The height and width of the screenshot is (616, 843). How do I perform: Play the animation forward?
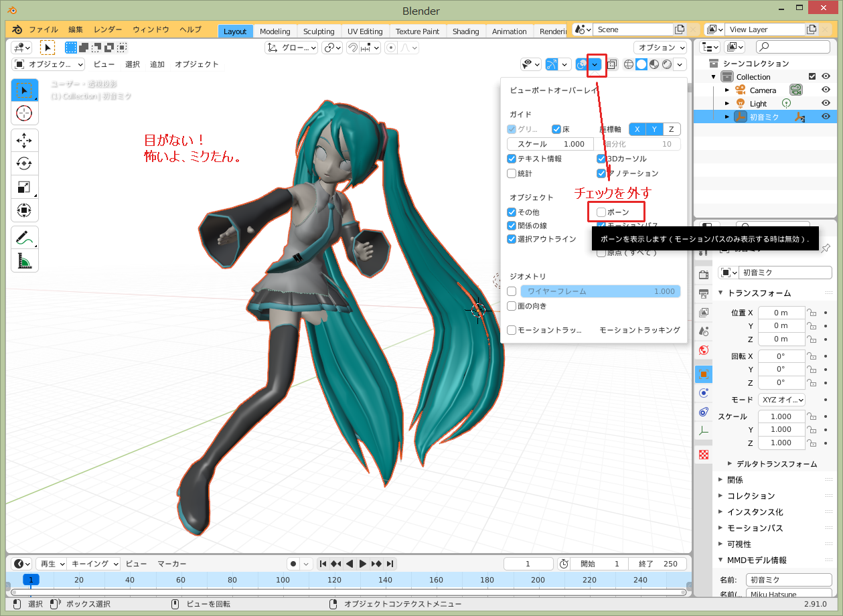point(363,564)
